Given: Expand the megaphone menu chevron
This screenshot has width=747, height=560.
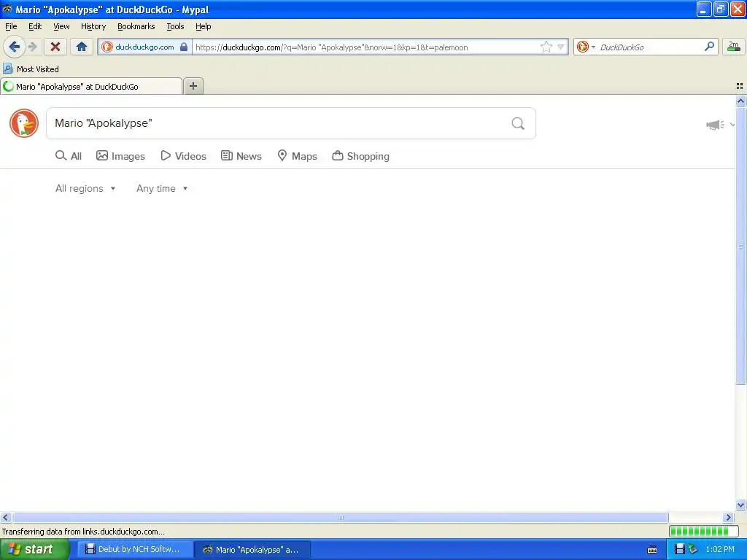Looking at the screenshot, I should (732, 125).
